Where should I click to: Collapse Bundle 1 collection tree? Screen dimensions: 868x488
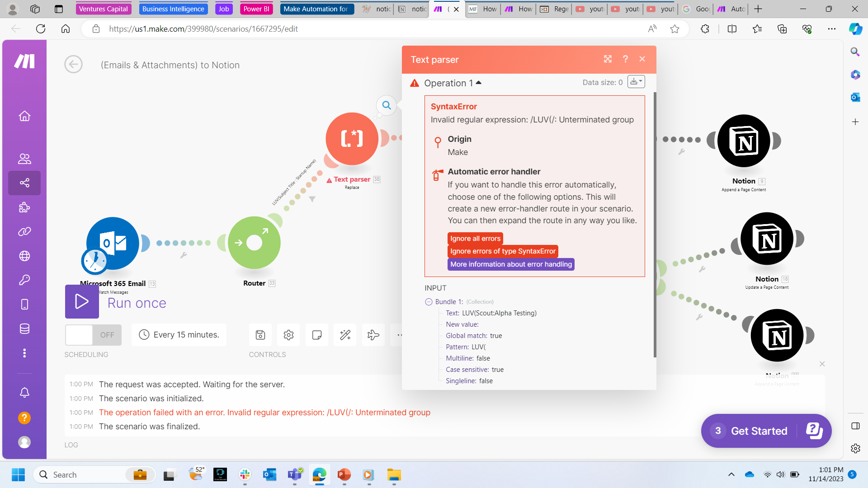click(x=429, y=302)
